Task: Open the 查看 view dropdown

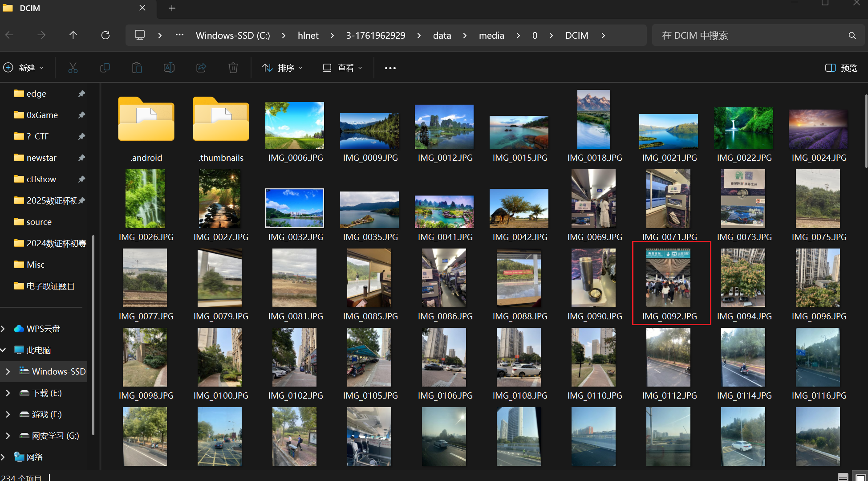Action: pyautogui.click(x=343, y=68)
